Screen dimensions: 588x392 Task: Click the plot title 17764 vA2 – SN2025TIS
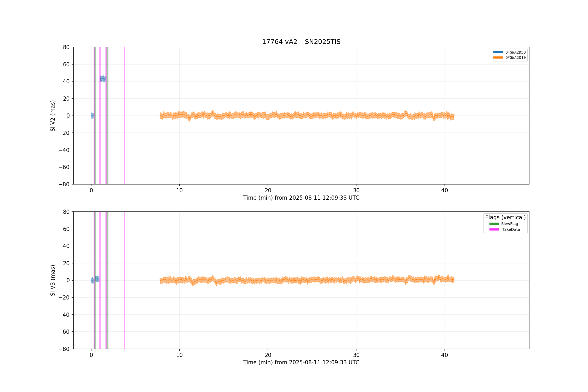301,42
